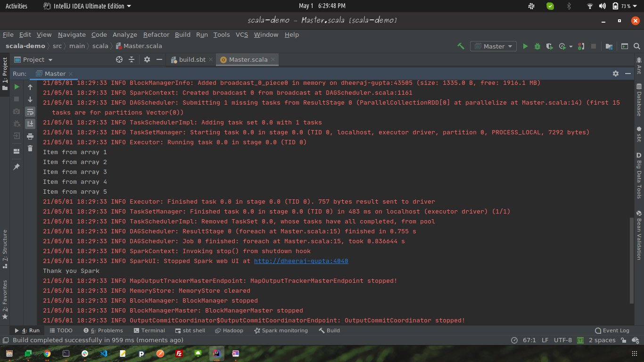This screenshot has width=644, height=362.
Task: Toggle scroll to end in Run console
Action: [x=30, y=123]
